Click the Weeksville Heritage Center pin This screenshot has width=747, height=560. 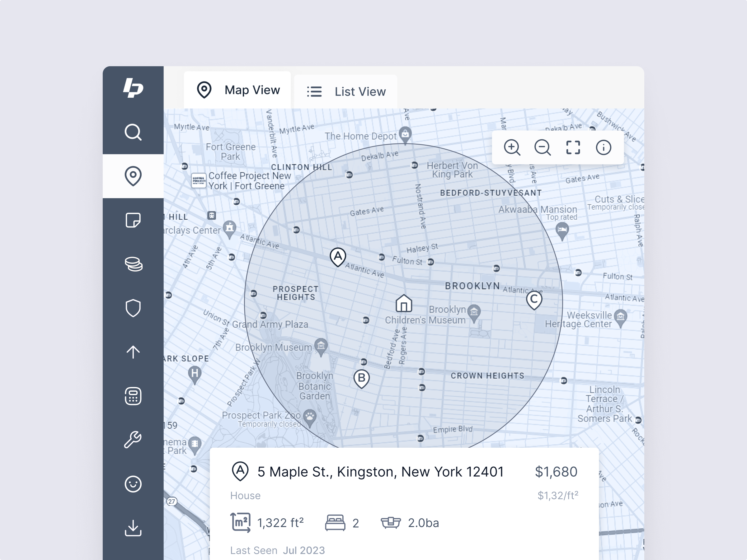[x=620, y=318]
